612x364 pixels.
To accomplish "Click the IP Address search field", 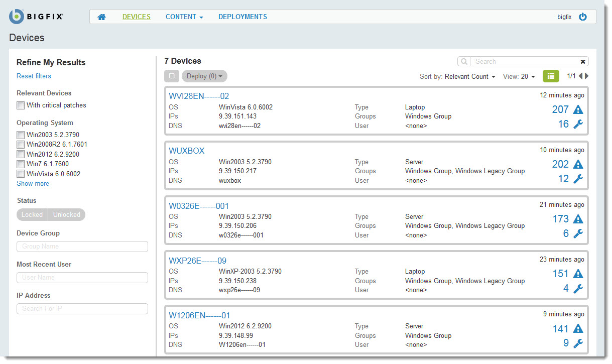I will tap(82, 309).
